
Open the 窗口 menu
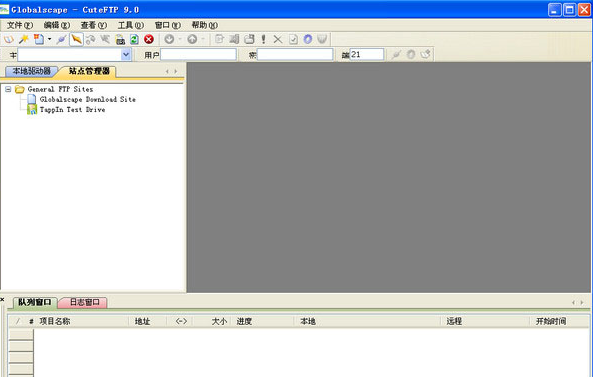[168, 25]
